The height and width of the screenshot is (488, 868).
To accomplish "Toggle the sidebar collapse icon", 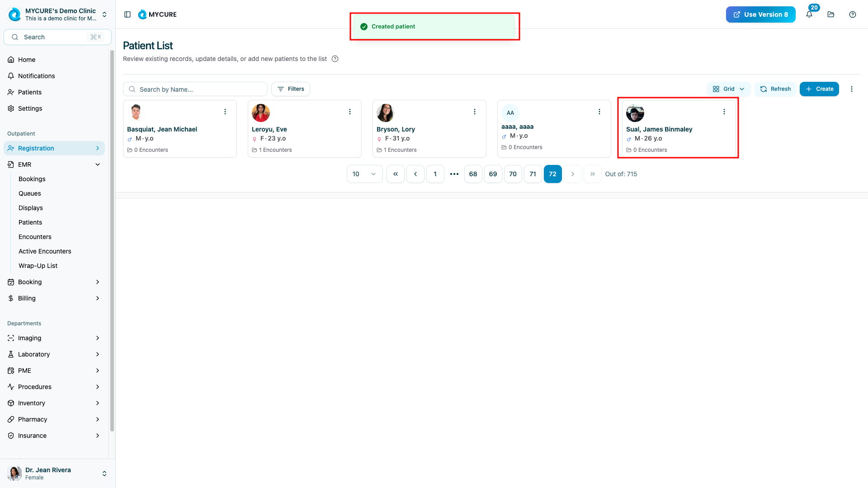I will coord(127,14).
